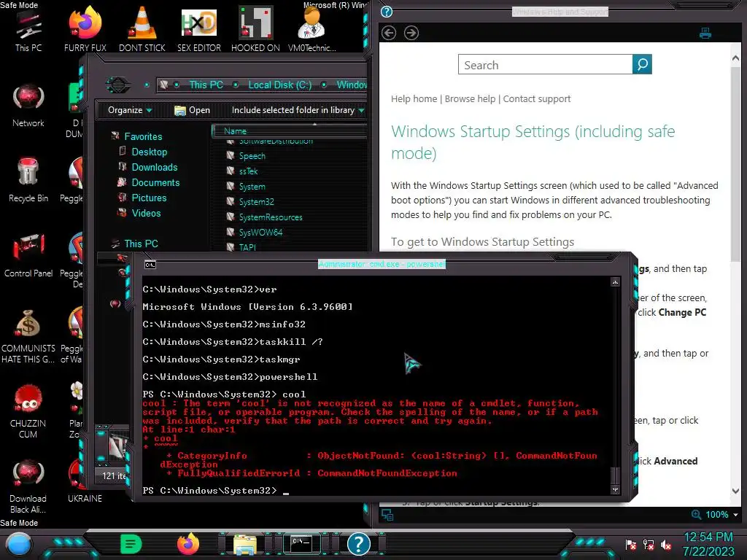Select Videos under Favorites
This screenshot has width=747, height=560.
click(146, 213)
